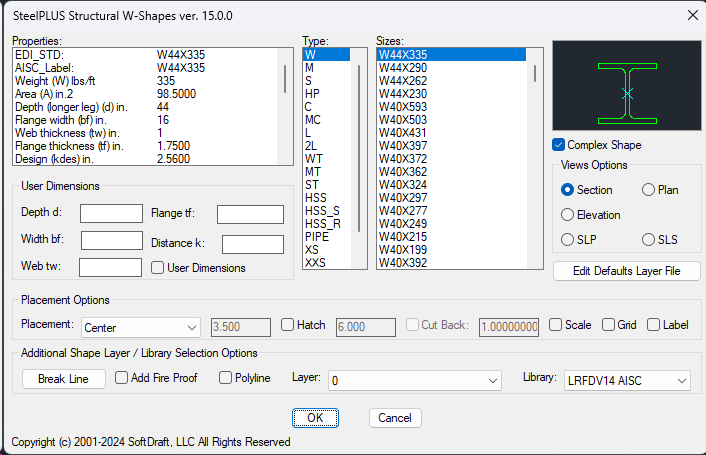Check the Add Fire Proof option
This screenshot has width=706, height=455.
click(x=122, y=378)
